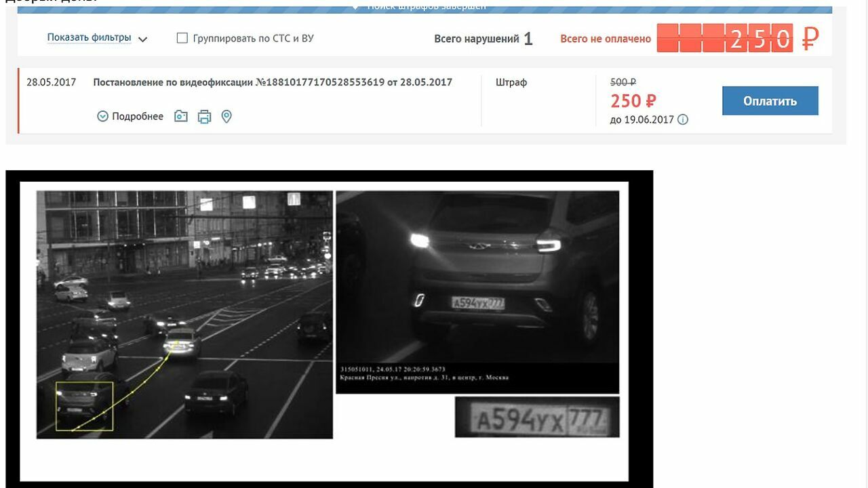Click the printer icon to print the fine

tap(204, 117)
